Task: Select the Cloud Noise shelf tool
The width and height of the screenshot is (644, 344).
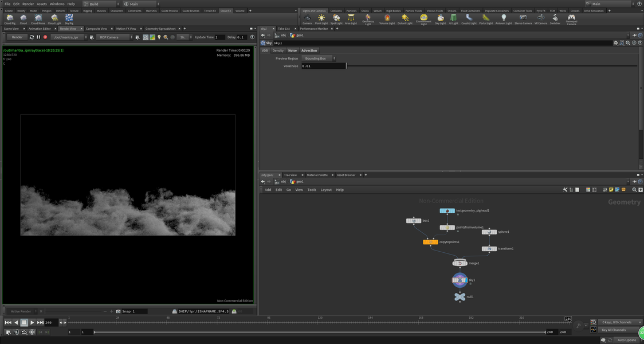Action: click(38, 19)
